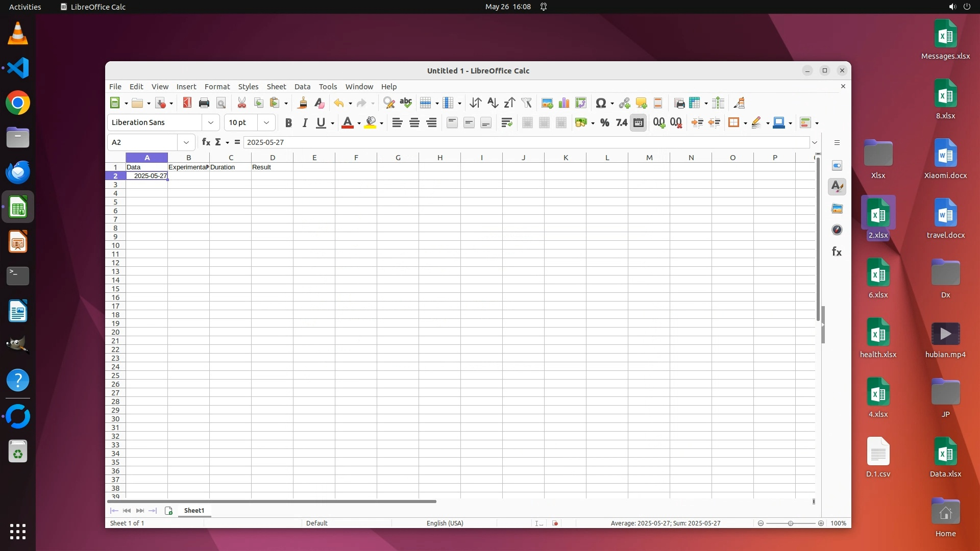Viewport: 980px width, 551px height.
Task: Toggle the Wrap Text button
Action: tap(506, 122)
